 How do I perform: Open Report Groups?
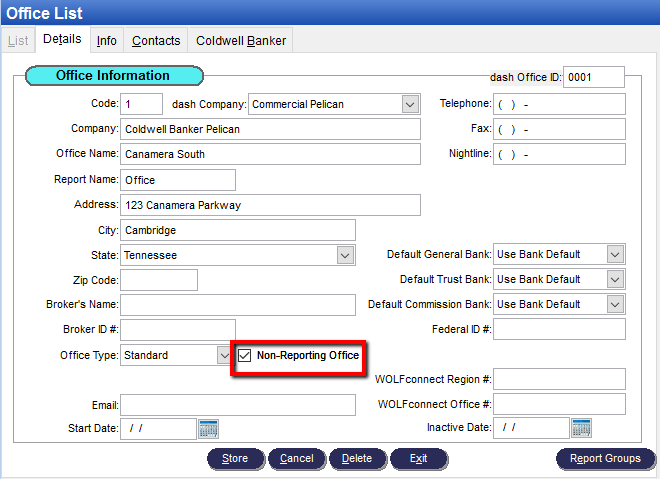coord(605,459)
